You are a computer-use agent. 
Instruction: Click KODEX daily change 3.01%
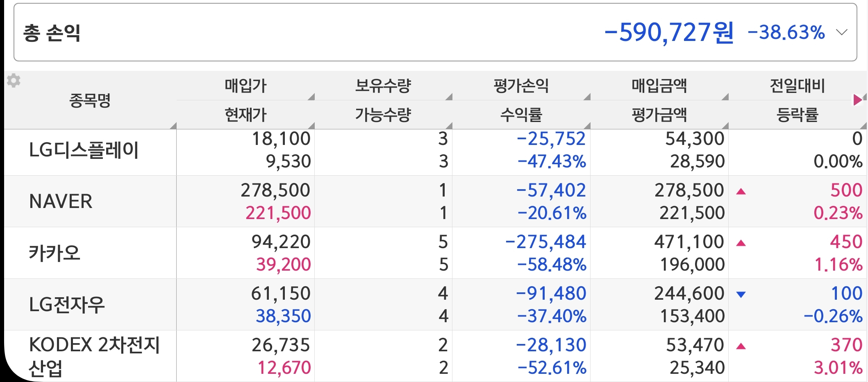(838, 368)
